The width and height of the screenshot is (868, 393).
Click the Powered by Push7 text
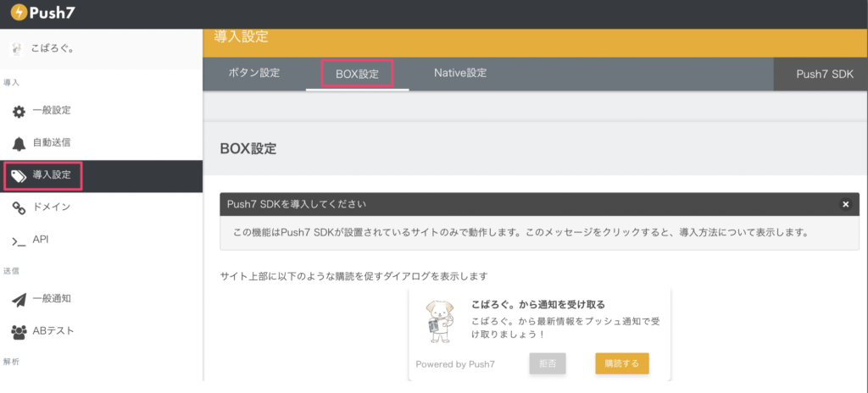click(455, 363)
